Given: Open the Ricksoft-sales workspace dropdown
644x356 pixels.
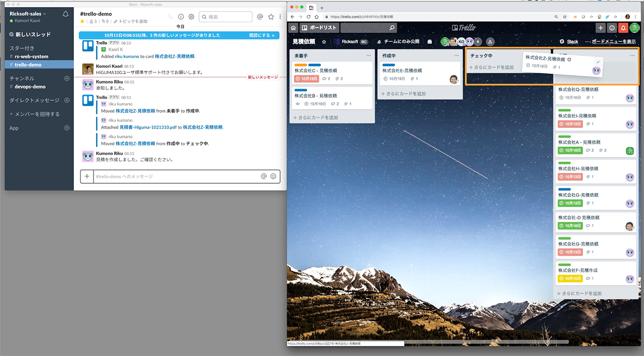Looking at the screenshot, I should pos(28,14).
